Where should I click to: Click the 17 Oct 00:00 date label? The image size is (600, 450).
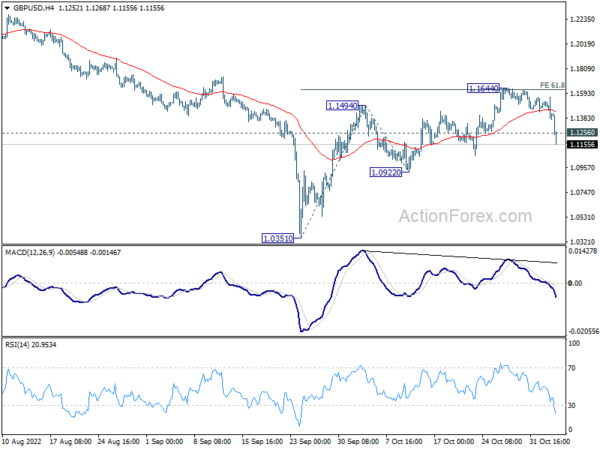(454, 442)
